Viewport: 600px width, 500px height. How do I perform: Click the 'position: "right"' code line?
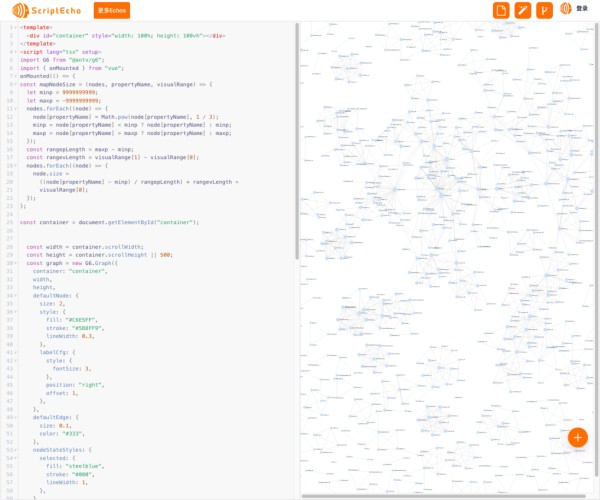(75, 385)
